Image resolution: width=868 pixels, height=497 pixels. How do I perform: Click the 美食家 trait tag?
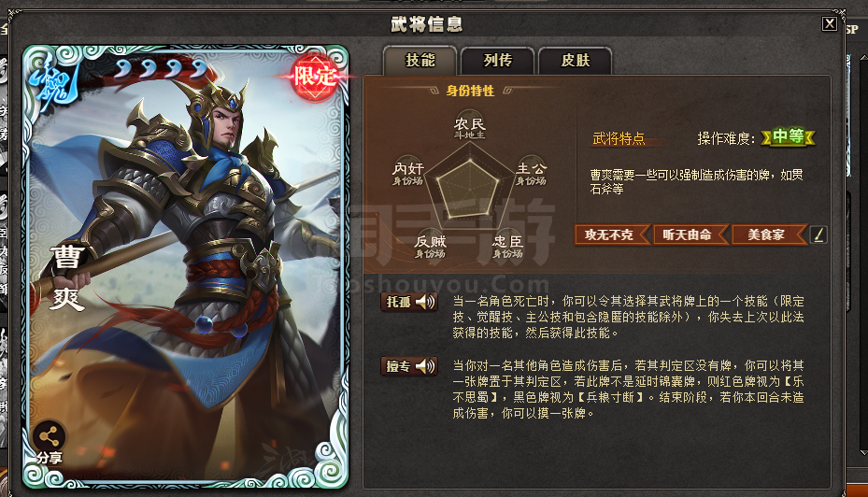tap(769, 234)
